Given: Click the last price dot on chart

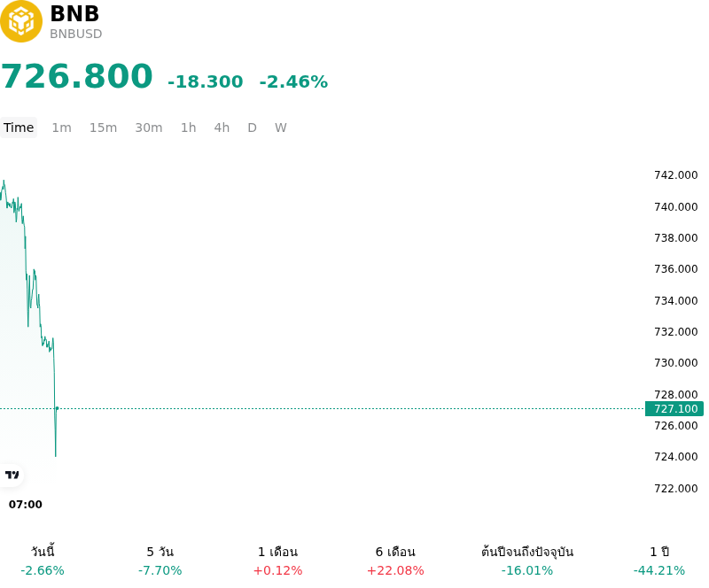Looking at the screenshot, I should 57,408.
